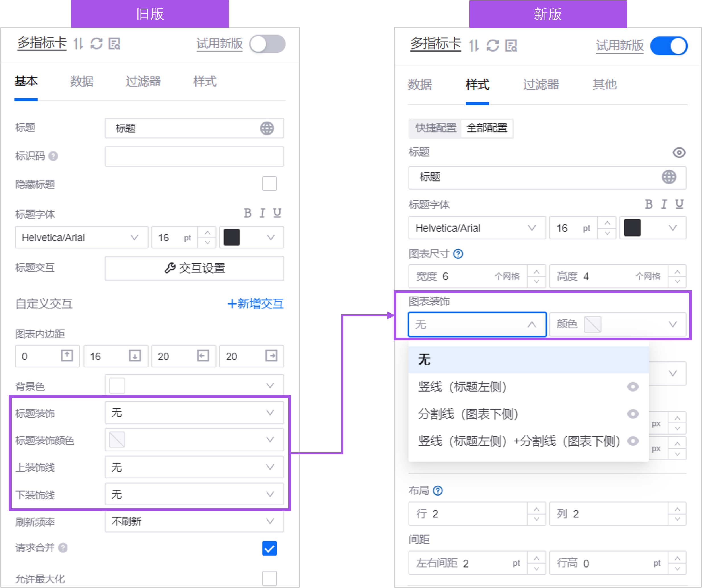
Task: Uncheck the 请求合并 checkbox
Action: coord(269,548)
